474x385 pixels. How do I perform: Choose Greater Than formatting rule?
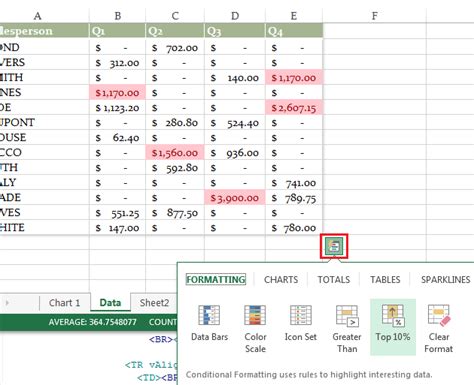click(x=347, y=329)
